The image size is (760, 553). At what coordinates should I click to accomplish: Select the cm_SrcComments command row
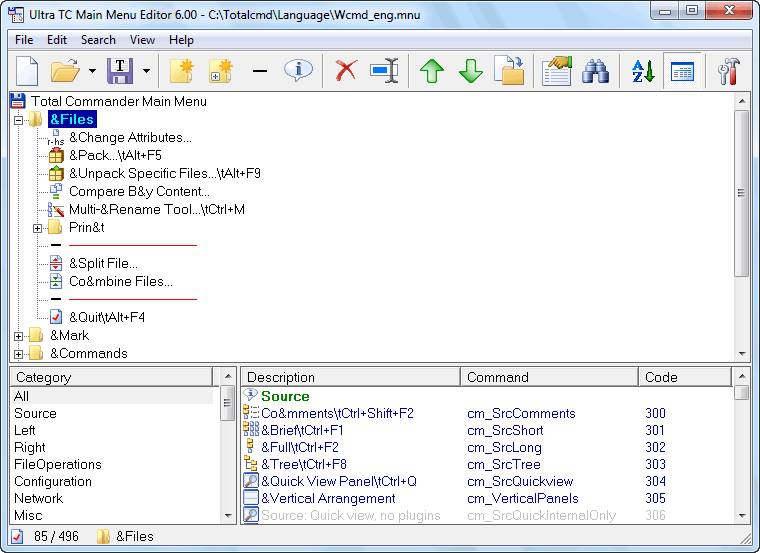(487, 413)
